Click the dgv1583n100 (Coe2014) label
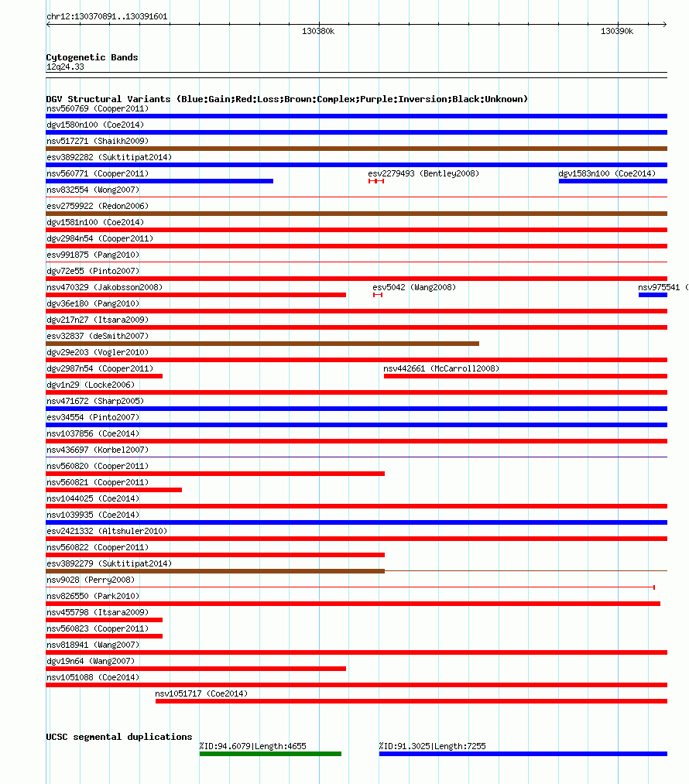689x784 pixels. [607, 173]
